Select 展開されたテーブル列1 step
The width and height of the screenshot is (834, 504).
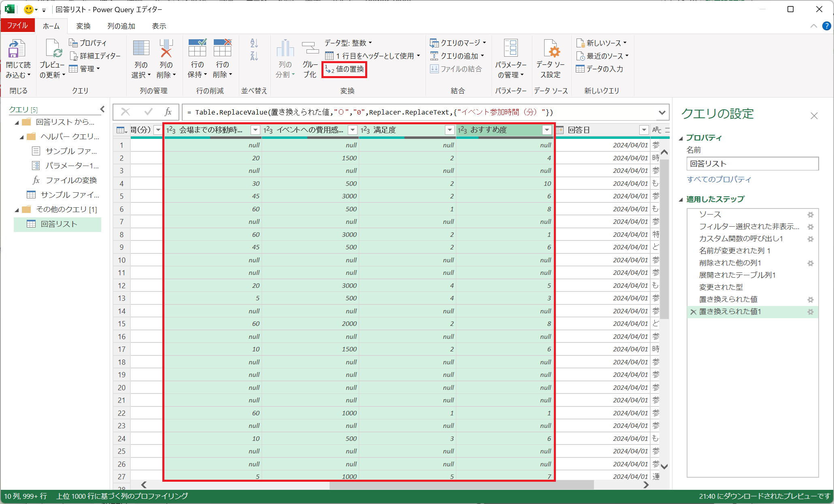tap(737, 275)
